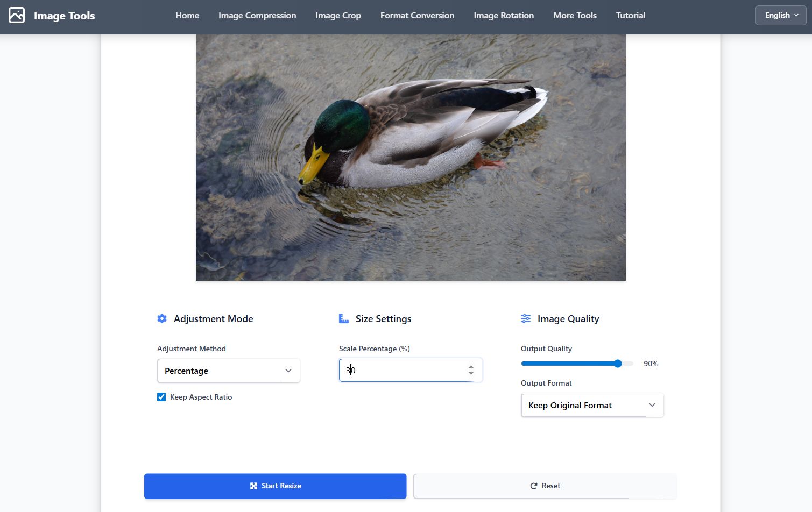Click the Scale Percentage (%) label

375,349
